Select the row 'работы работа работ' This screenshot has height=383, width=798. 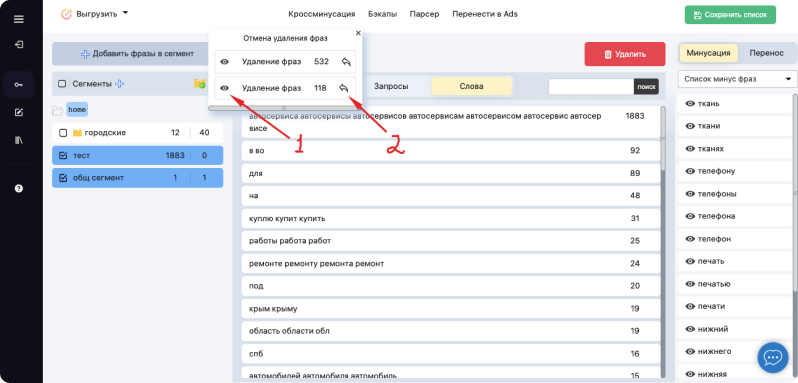pos(450,241)
